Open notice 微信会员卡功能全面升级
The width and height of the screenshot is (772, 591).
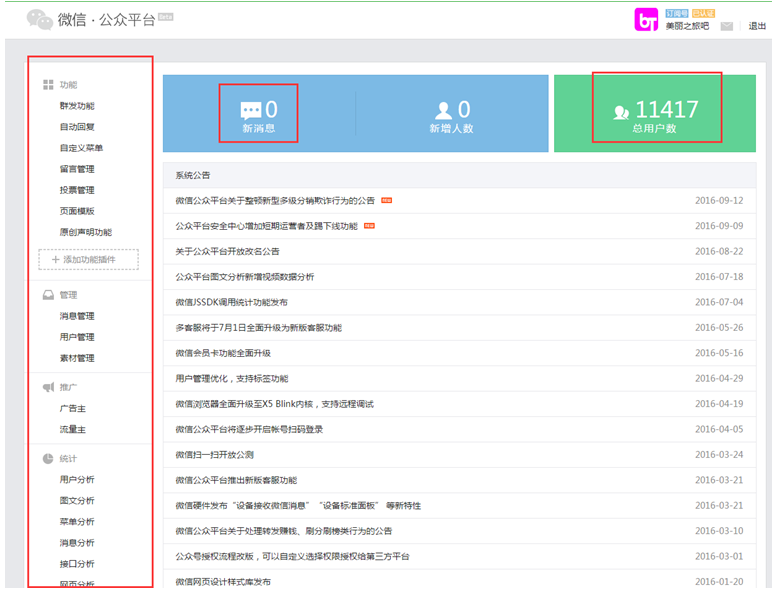click(223, 353)
